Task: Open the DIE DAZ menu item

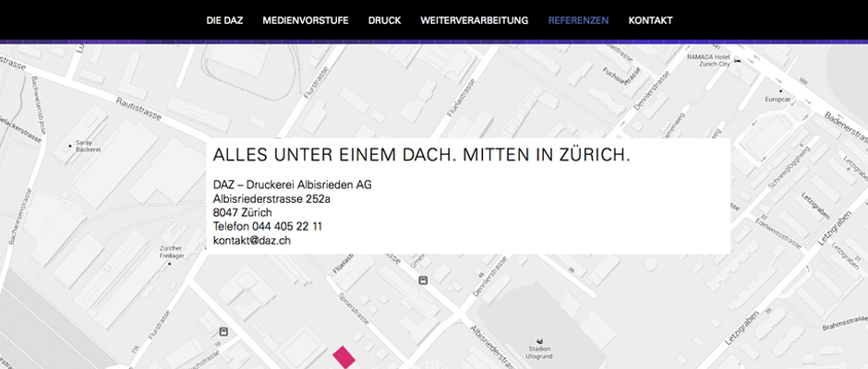Action: pyautogui.click(x=224, y=20)
